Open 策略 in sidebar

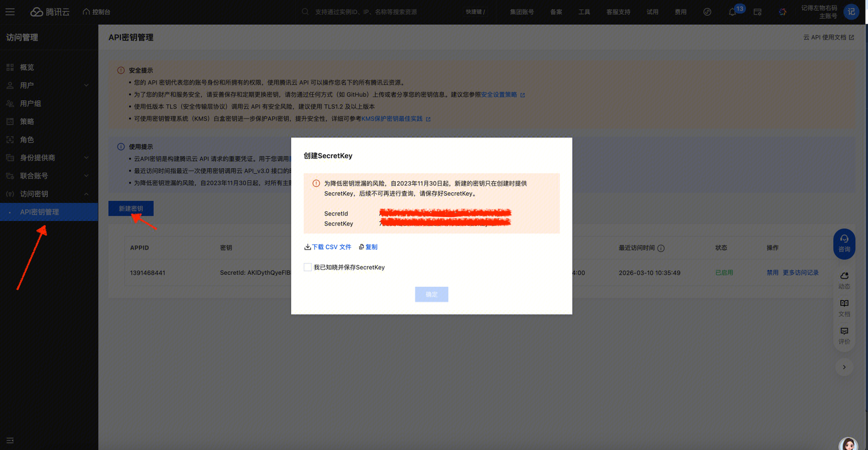pos(27,122)
